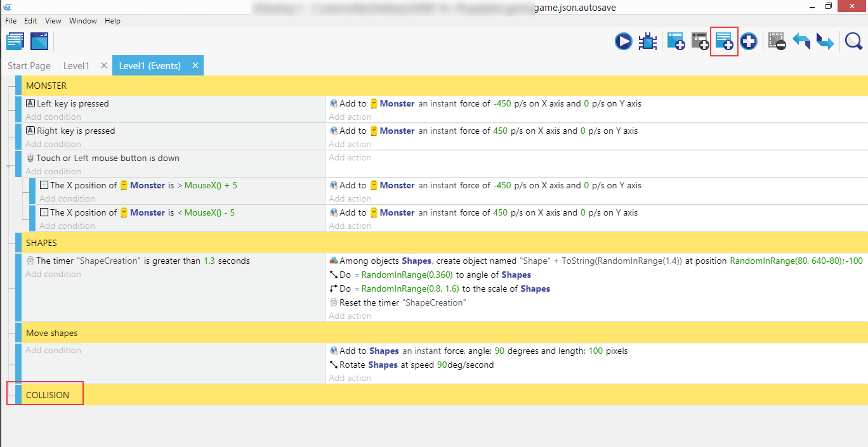
Task: Open the File menu
Action: 11,21
